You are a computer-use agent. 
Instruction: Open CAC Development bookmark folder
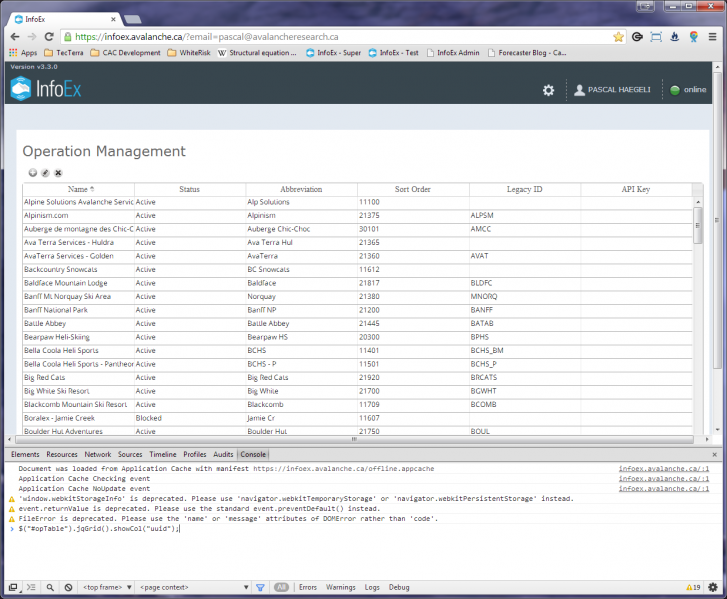click(x=126, y=53)
